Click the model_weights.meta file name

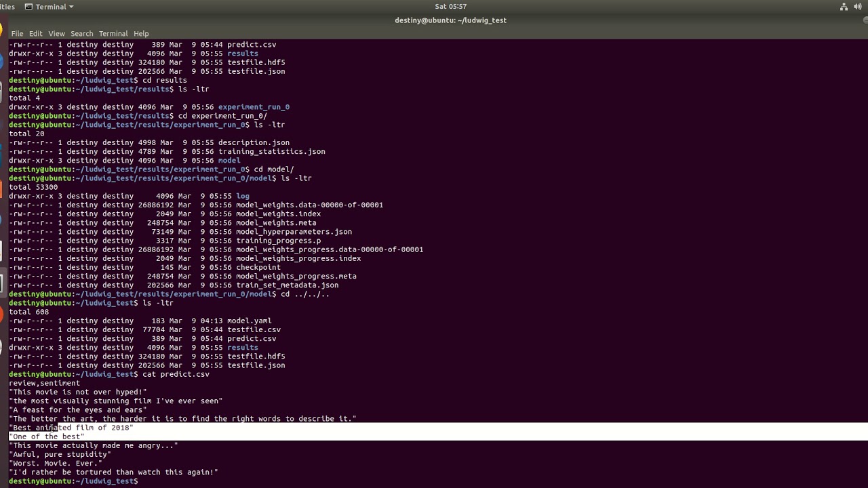[276, 222]
